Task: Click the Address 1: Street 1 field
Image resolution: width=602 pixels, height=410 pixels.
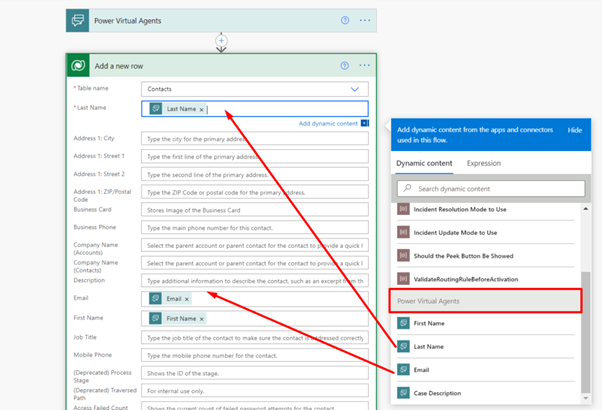Action: 255,157
